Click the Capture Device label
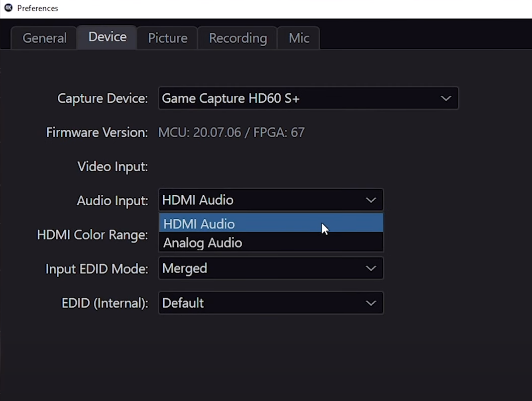This screenshot has width=532, height=401. 102,98
